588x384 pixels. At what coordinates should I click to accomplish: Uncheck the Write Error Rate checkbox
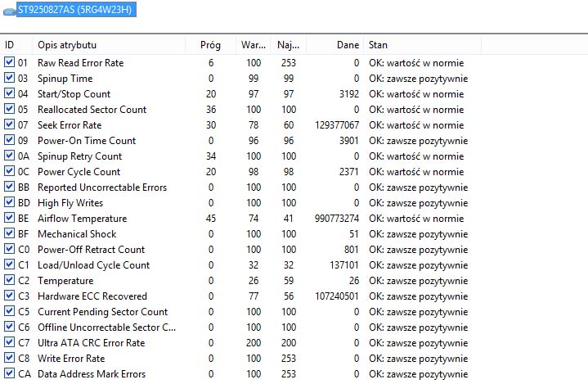[x=9, y=358]
